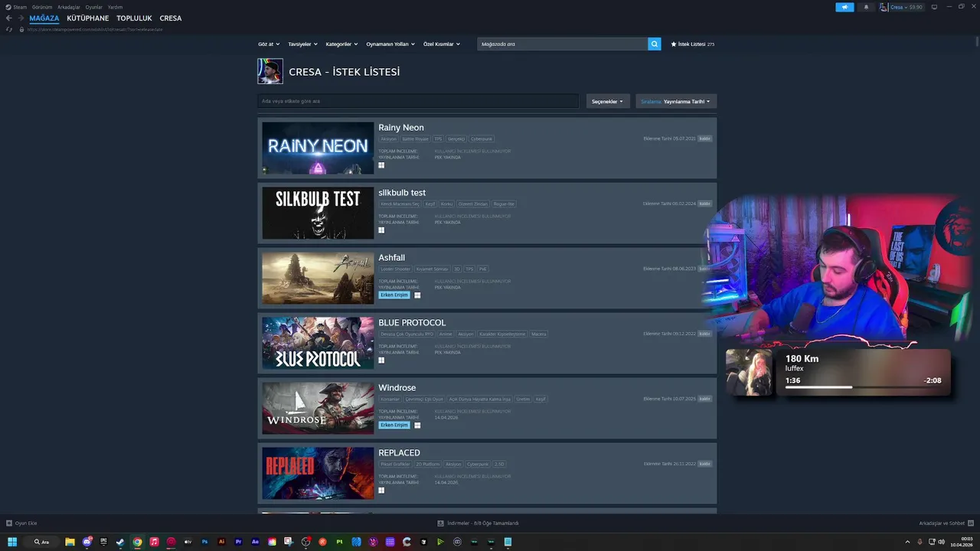Expand the Kategoriler menu
This screenshot has width=980, height=551.
(x=341, y=44)
